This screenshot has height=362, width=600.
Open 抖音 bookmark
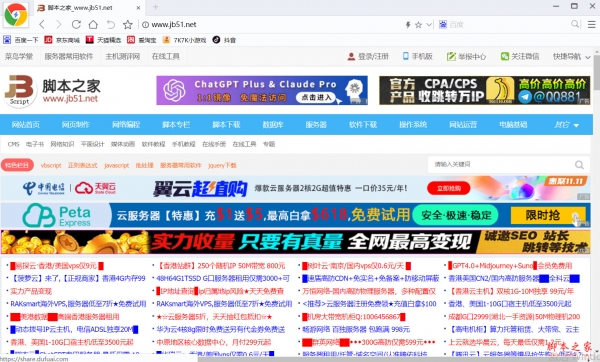[224, 40]
